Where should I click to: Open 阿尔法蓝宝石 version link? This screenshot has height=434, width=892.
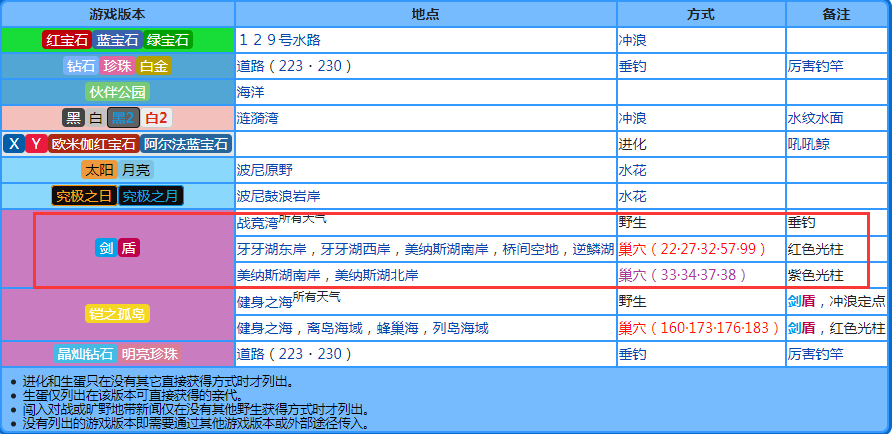(186, 144)
